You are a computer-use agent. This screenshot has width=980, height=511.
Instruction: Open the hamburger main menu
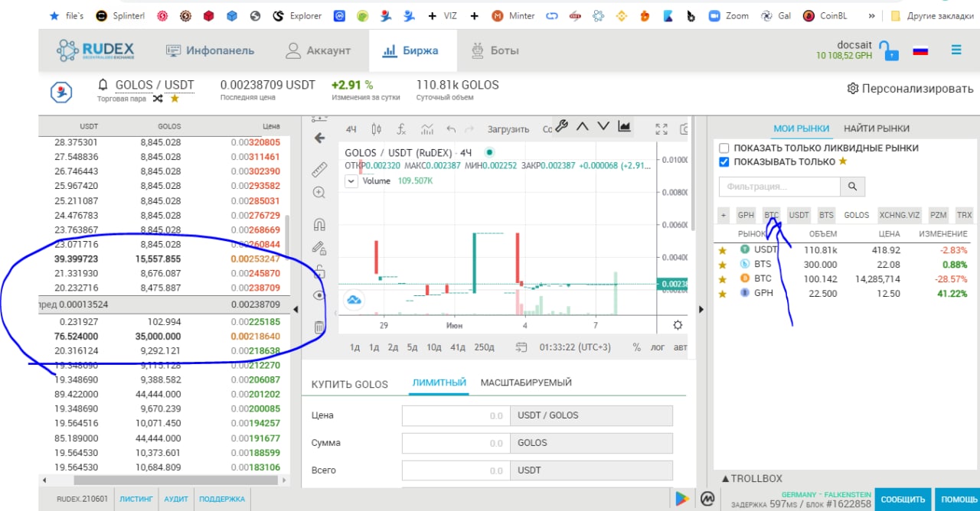[x=956, y=50]
